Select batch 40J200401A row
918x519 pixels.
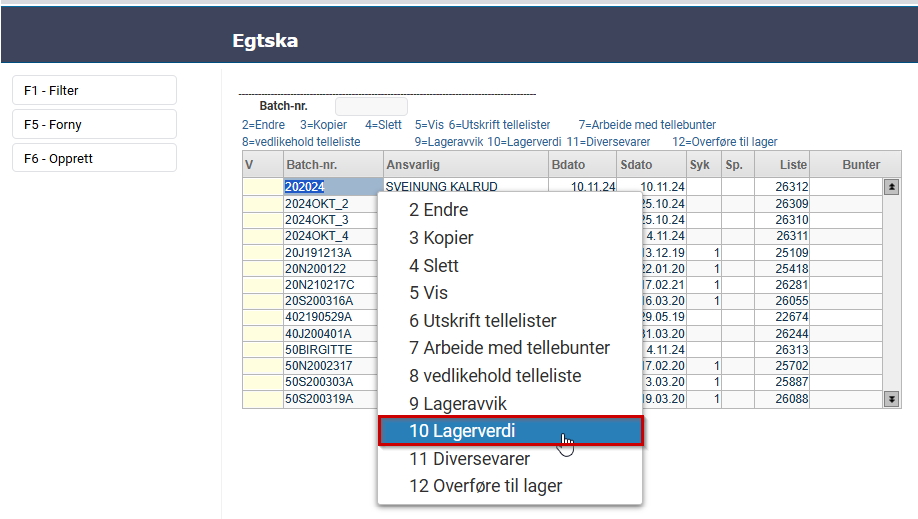[x=331, y=334]
